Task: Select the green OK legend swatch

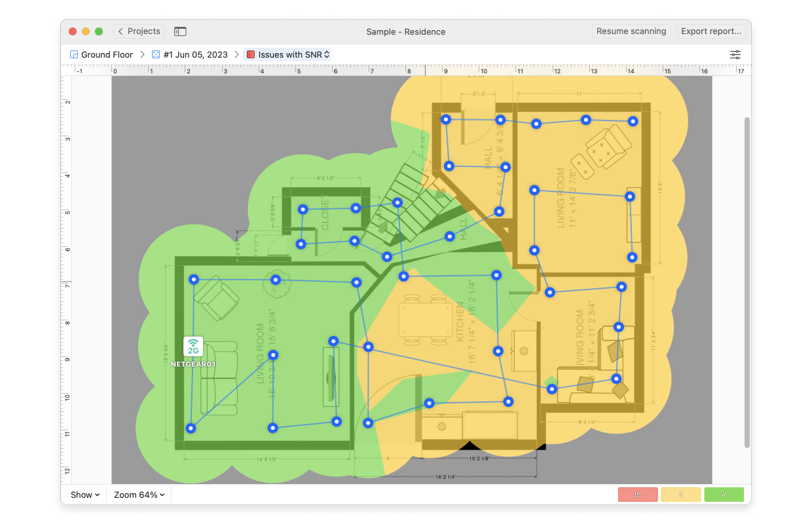Action: [x=724, y=495]
